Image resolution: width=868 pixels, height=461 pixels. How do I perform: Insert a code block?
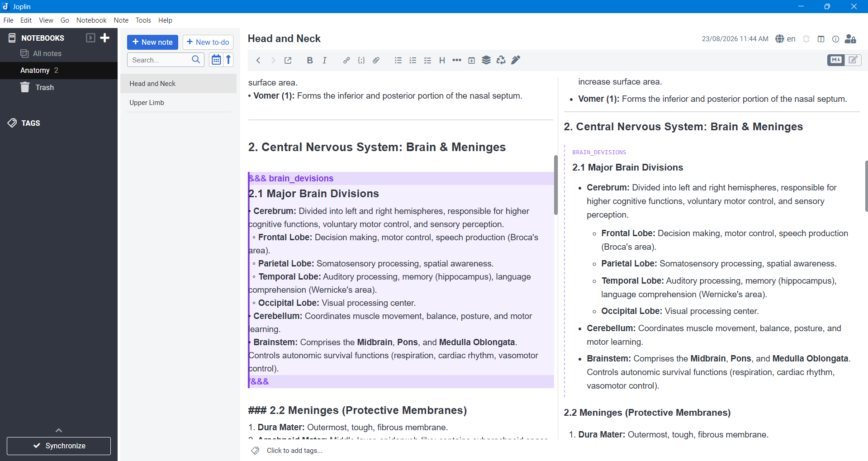click(361, 60)
